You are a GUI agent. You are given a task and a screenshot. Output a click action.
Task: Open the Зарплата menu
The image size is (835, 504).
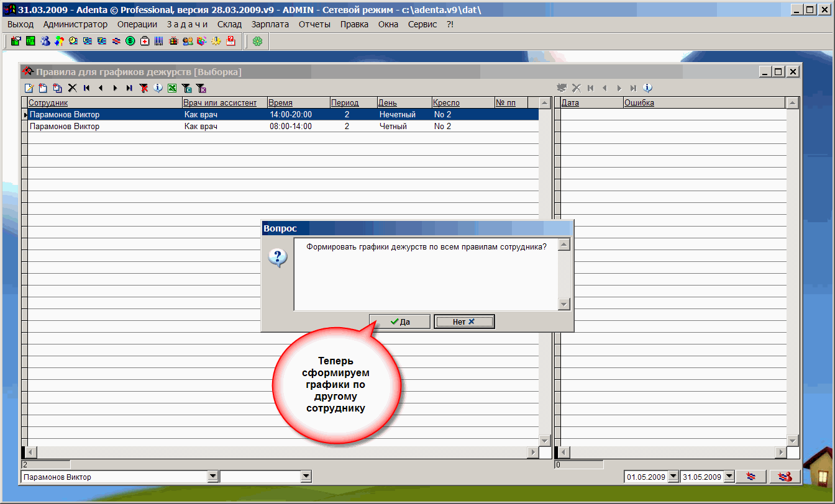(270, 24)
